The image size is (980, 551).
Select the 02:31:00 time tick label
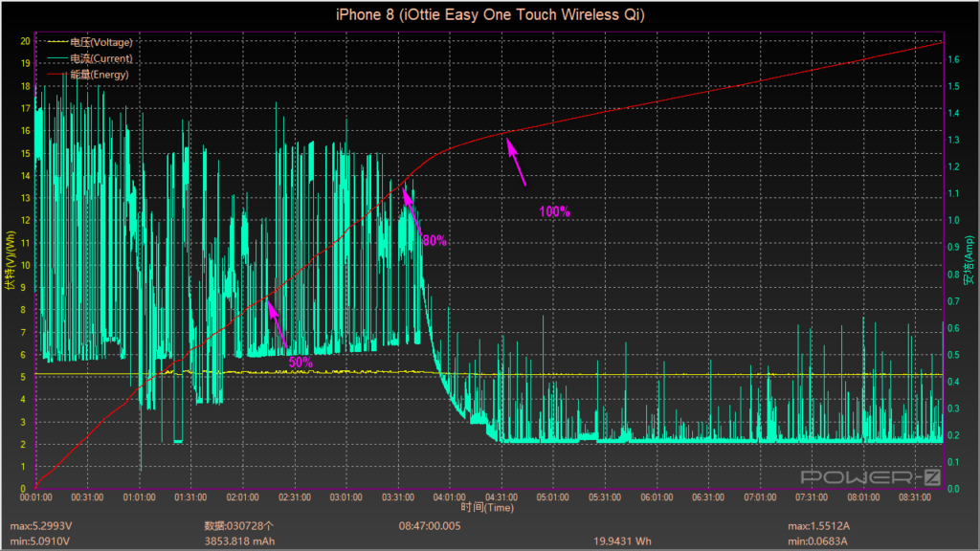tap(295, 497)
